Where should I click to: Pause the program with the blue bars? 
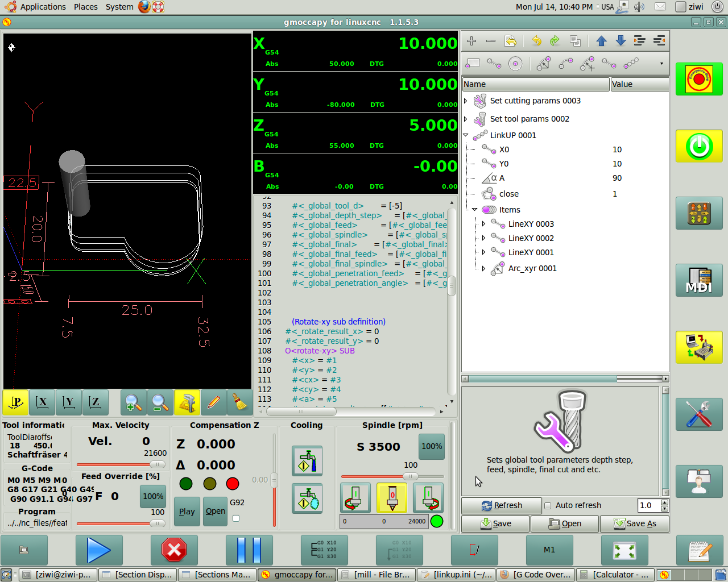(249, 550)
